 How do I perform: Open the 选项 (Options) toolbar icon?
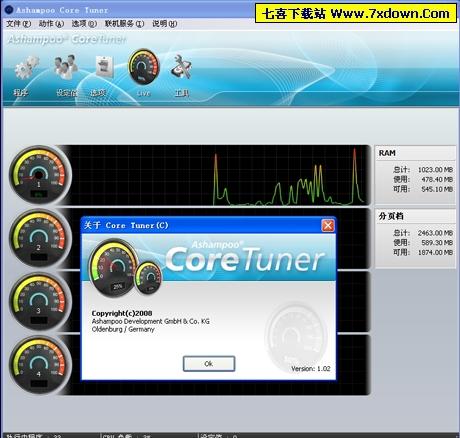[x=104, y=66]
